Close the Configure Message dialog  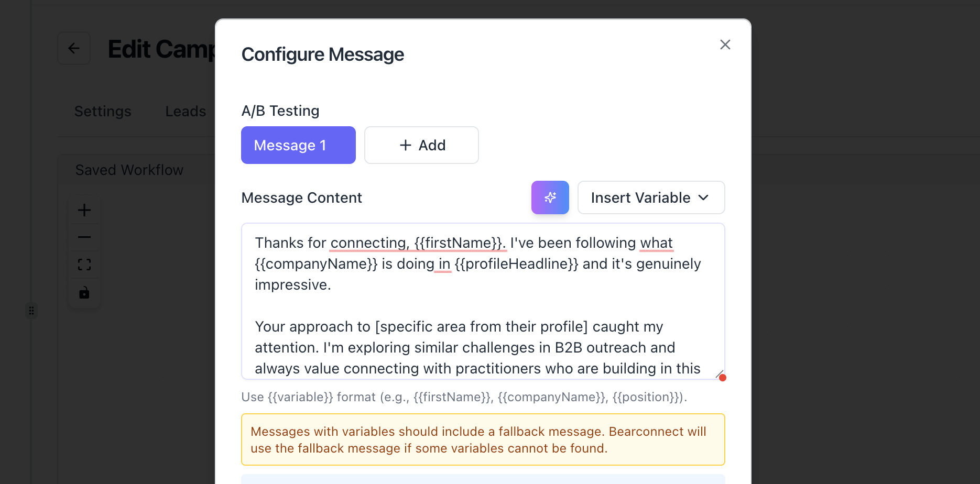725,45
